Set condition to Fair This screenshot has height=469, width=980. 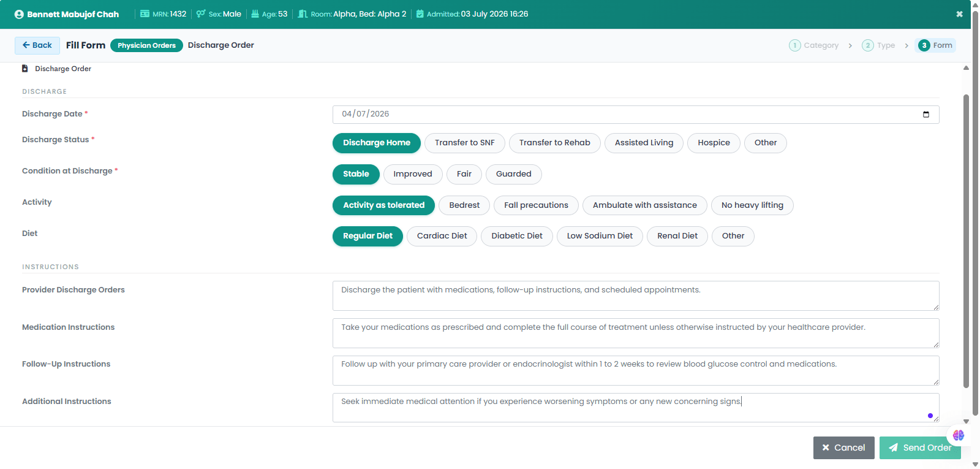[464, 174]
